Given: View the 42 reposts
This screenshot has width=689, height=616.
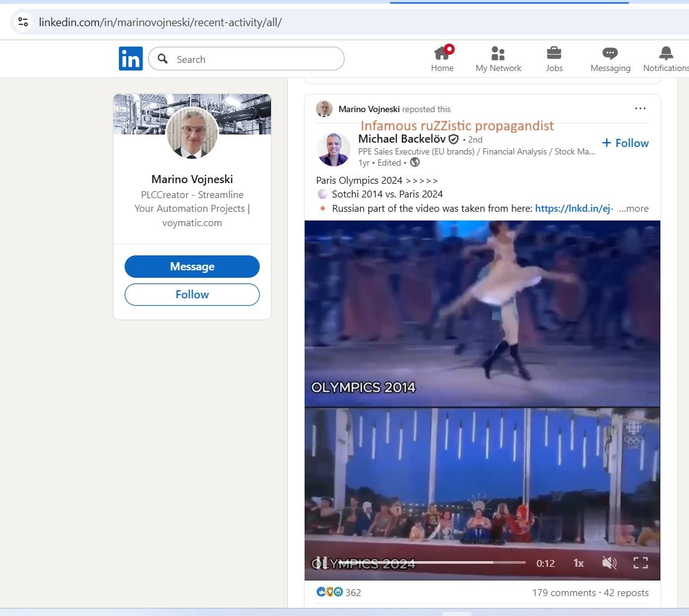Looking at the screenshot, I should [626, 593].
